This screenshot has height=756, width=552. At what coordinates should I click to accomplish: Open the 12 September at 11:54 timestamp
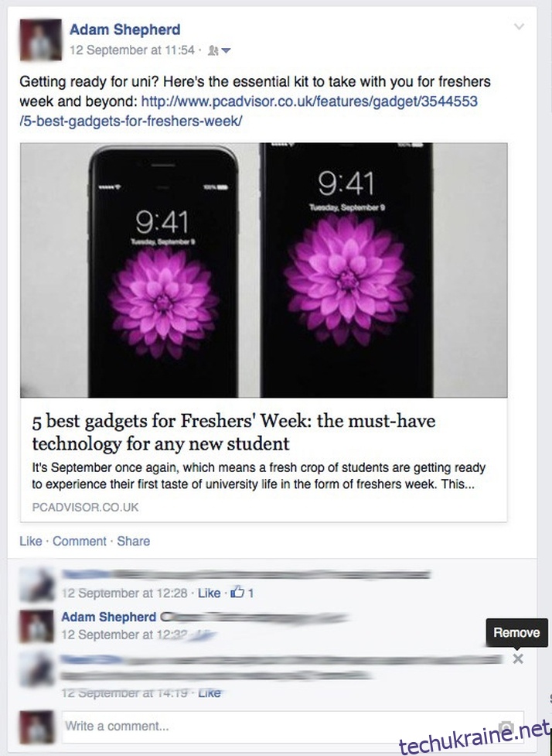(132, 50)
